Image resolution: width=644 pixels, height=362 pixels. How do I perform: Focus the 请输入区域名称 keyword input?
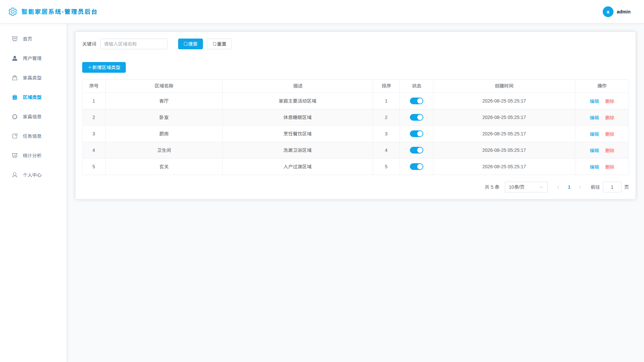(134, 44)
